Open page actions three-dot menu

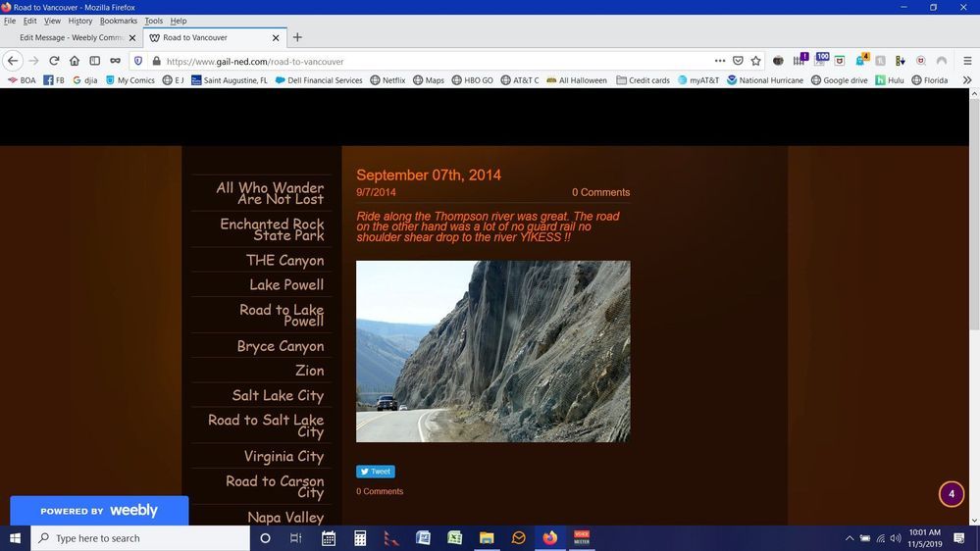coord(720,61)
